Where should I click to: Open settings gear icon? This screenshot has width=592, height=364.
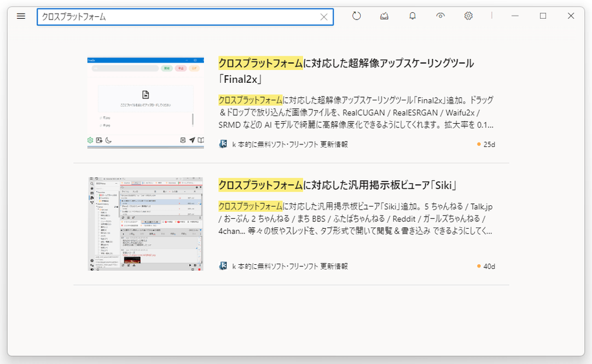tap(468, 16)
